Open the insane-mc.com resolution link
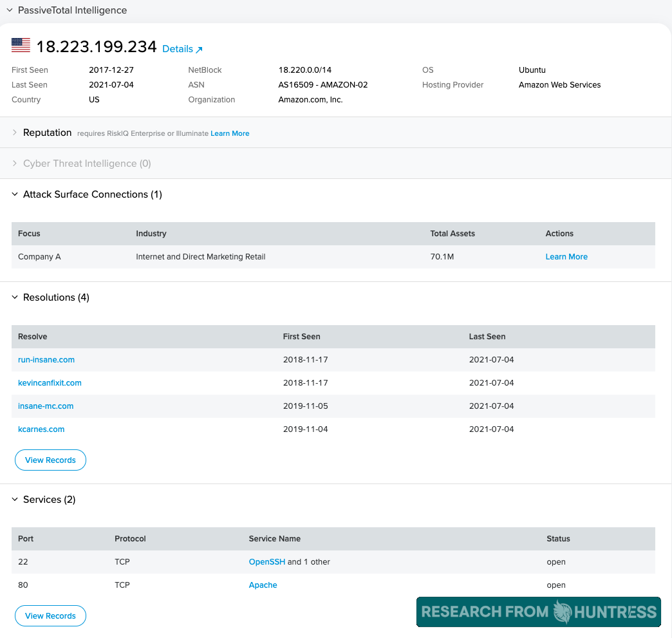 46,406
